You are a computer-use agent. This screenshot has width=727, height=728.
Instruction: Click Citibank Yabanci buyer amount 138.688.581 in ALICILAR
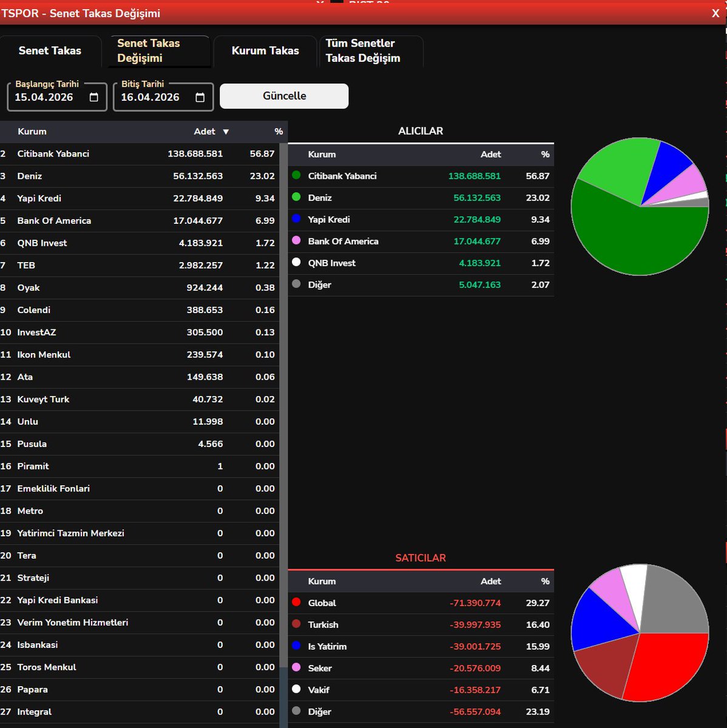click(x=475, y=176)
